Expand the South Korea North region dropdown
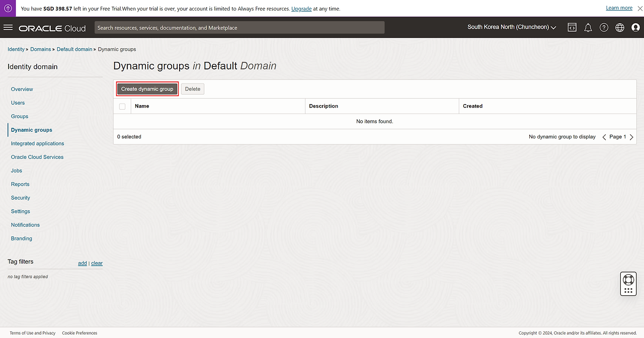 (512, 27)
